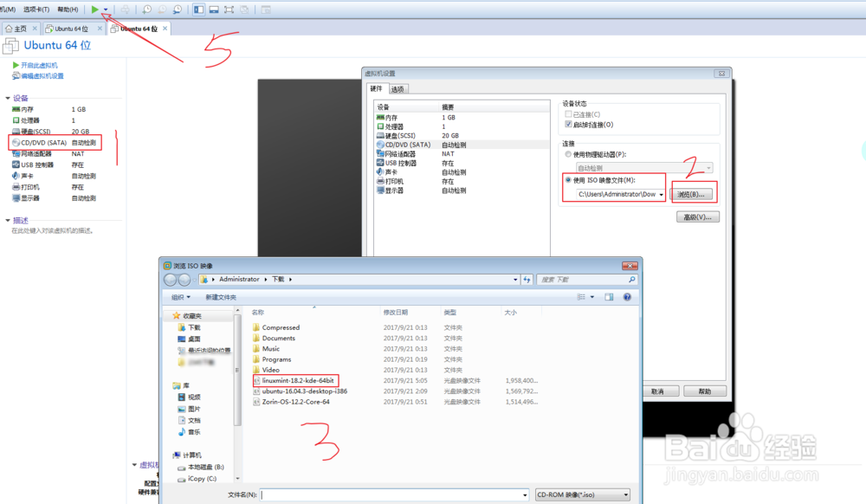Click the green power-on play icon in toolbar
The height and width of the screenshot is (504, 866).
click(95, 10)
